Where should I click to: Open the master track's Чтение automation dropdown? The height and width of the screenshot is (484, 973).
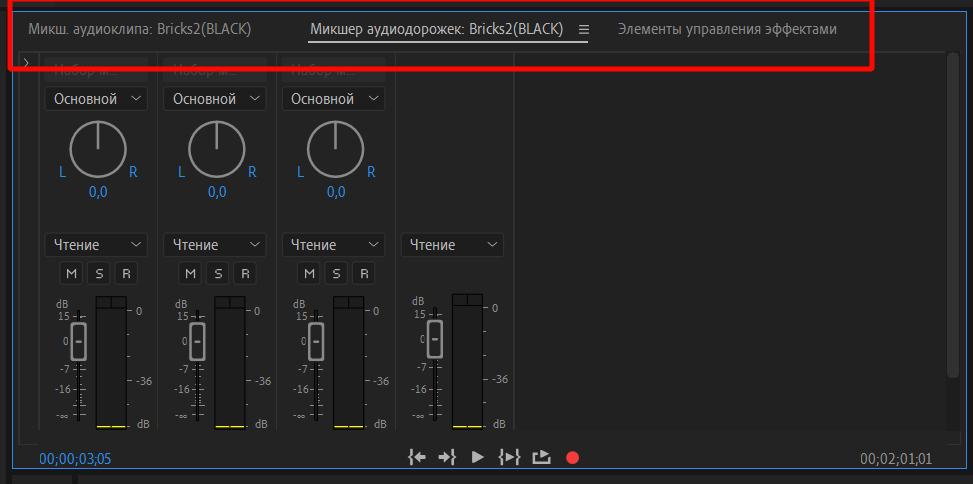452,245
